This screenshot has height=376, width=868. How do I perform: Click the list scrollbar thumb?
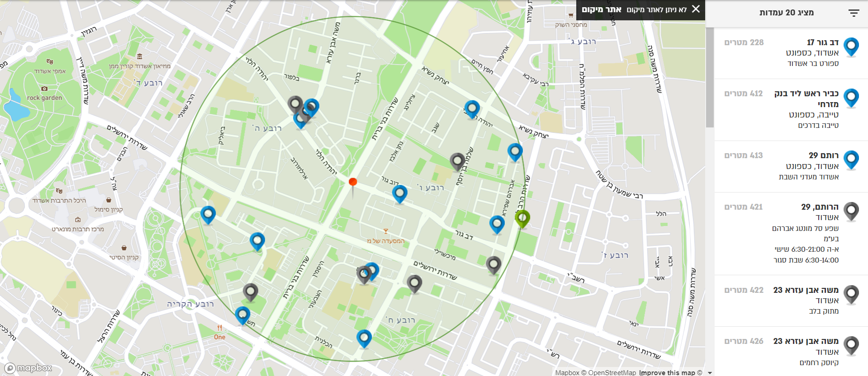tap(710, 78)
